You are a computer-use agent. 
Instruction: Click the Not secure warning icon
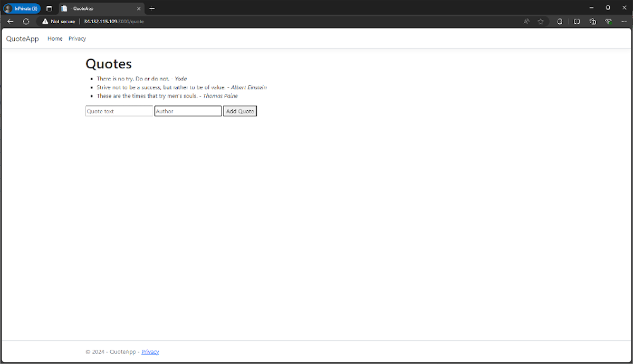(45, 22)
